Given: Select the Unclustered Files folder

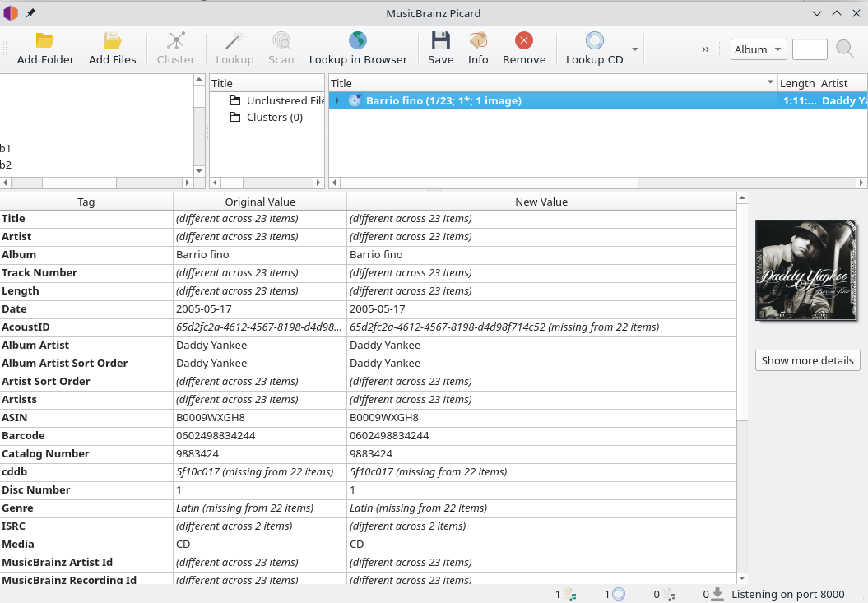Looking at the screenshot, I should tap(285, 100).
